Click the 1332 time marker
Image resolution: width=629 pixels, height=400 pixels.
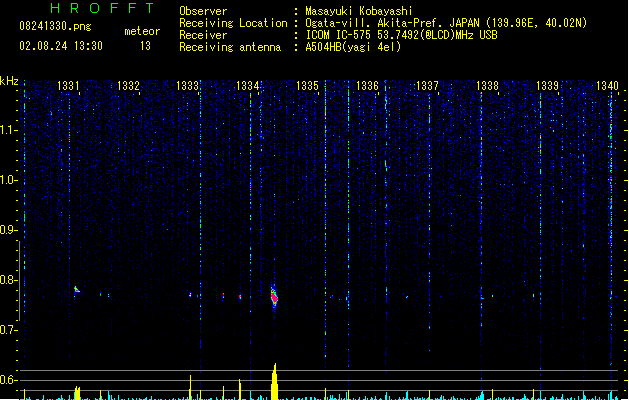click(128, 85)
